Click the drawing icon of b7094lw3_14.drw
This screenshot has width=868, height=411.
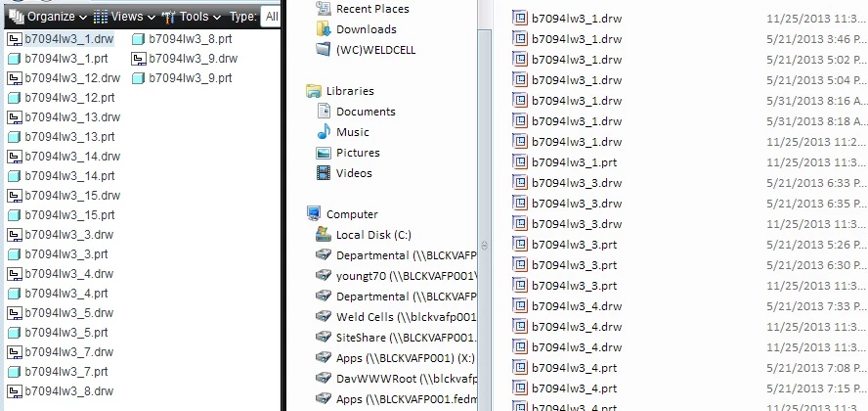(x=15, y=157)
